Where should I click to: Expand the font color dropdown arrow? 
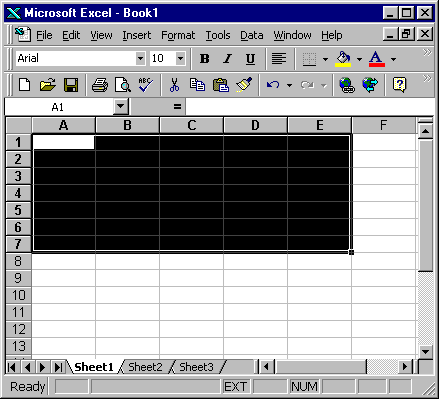point(393,59)
